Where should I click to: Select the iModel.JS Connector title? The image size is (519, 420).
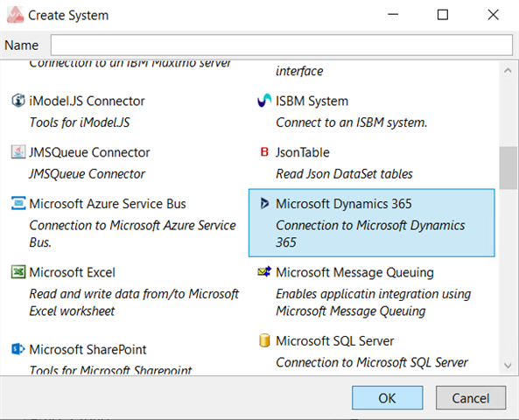[87, 101]
